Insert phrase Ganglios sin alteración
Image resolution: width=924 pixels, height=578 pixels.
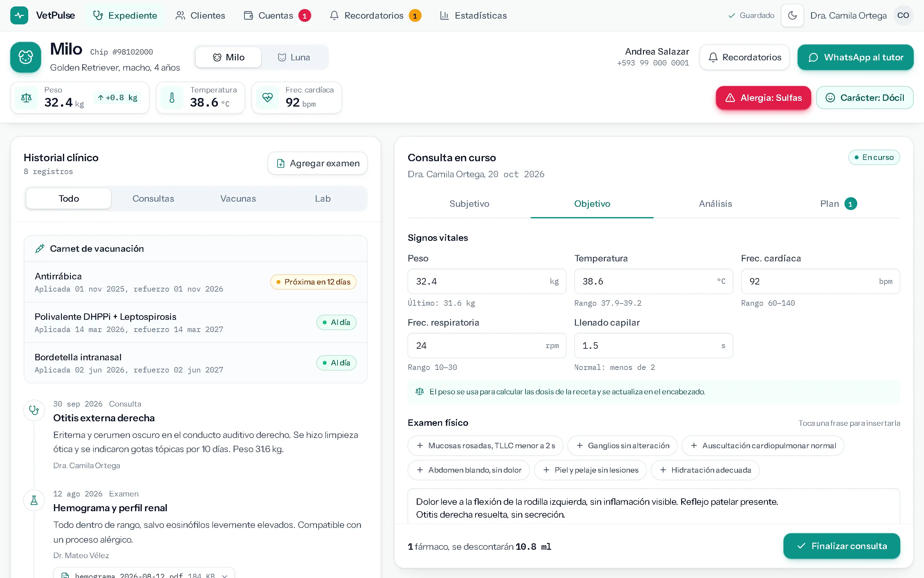(622, 446)
